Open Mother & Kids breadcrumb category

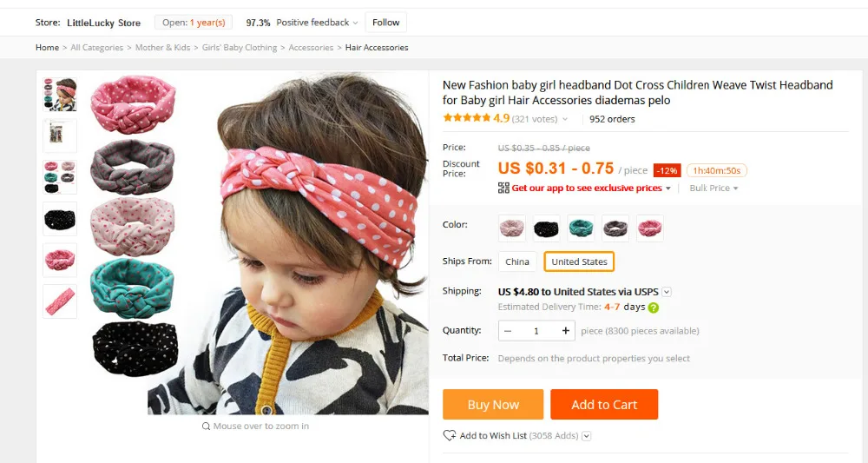pyautogui.click(x=163, y=48)
